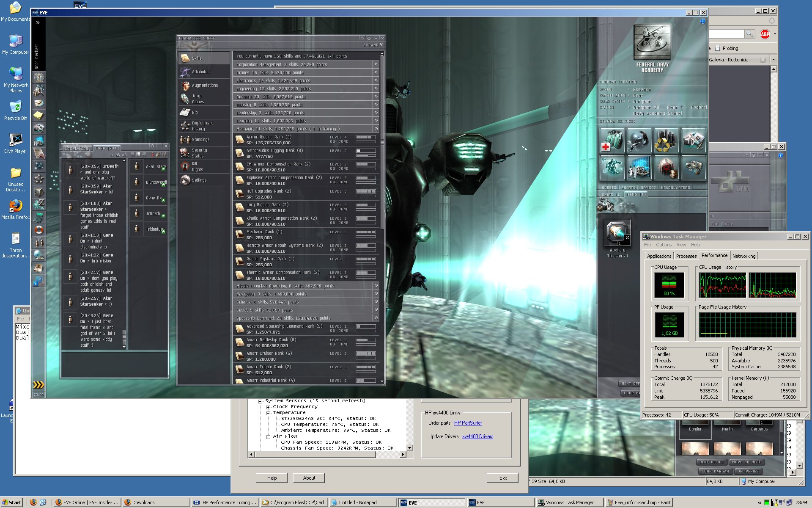
Task: Open the calculator icon in sidebar
Action: 39,218
